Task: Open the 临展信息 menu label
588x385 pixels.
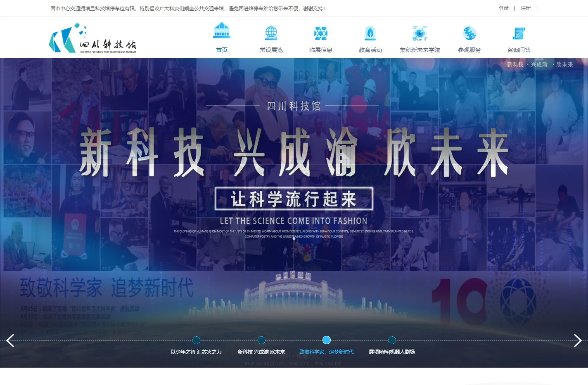Action: pos(321,50)
